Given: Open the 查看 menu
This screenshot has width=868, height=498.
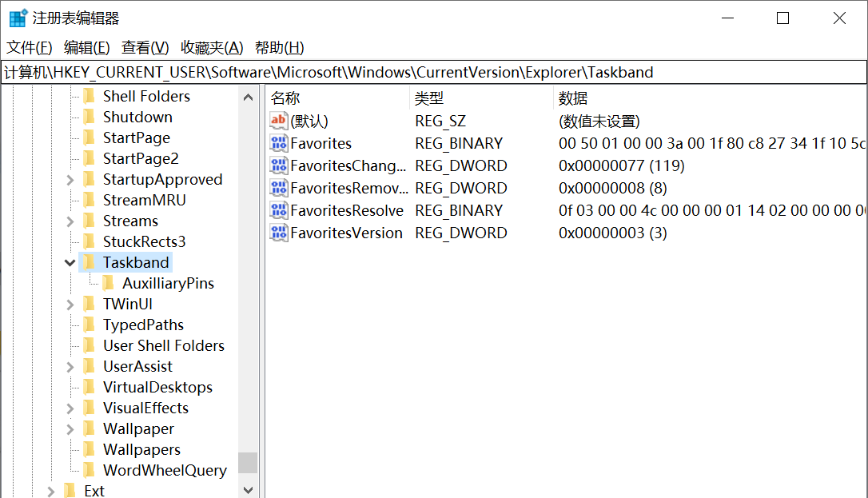Looking at the screenshot, I should (x=144, y=47).
